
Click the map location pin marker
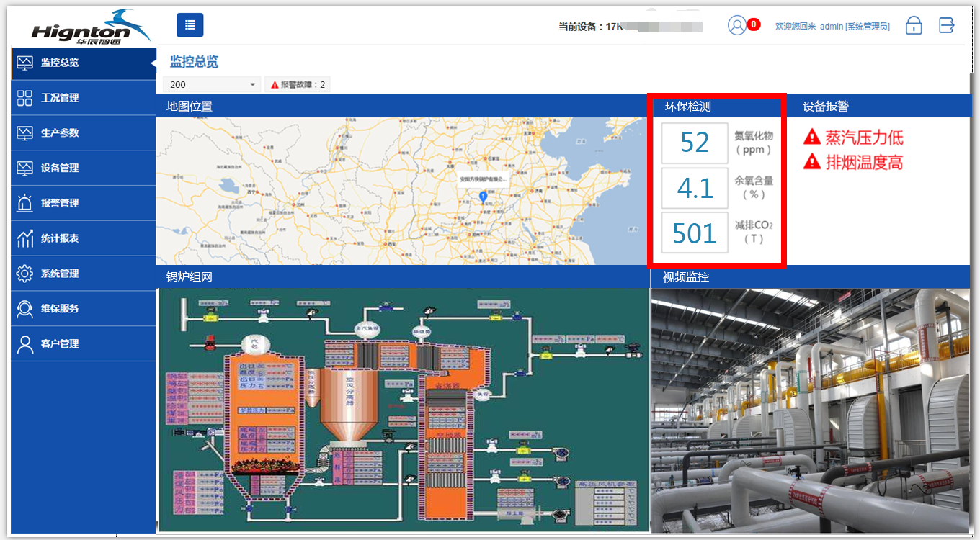[x=484, y=196]
